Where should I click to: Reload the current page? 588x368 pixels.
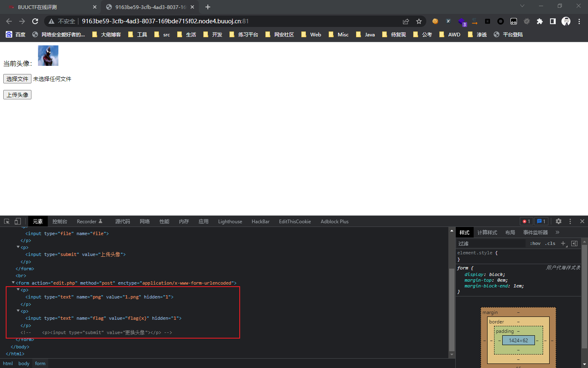point(35,21)
